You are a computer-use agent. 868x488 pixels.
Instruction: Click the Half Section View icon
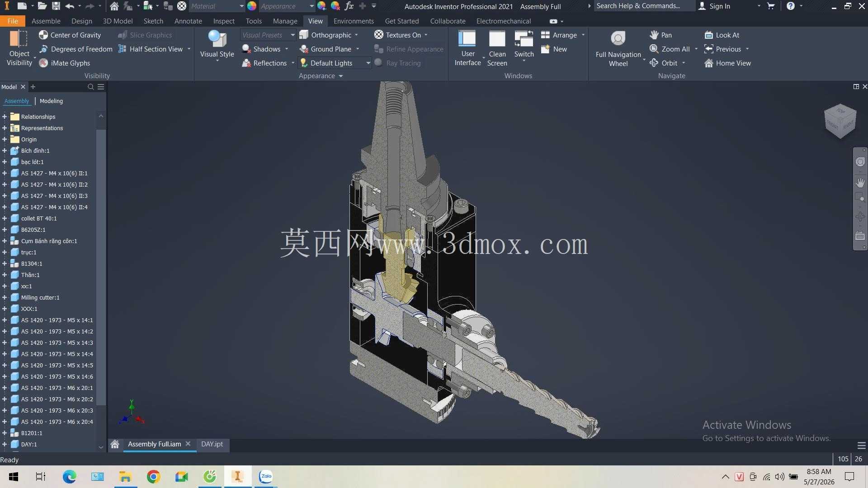122,49
